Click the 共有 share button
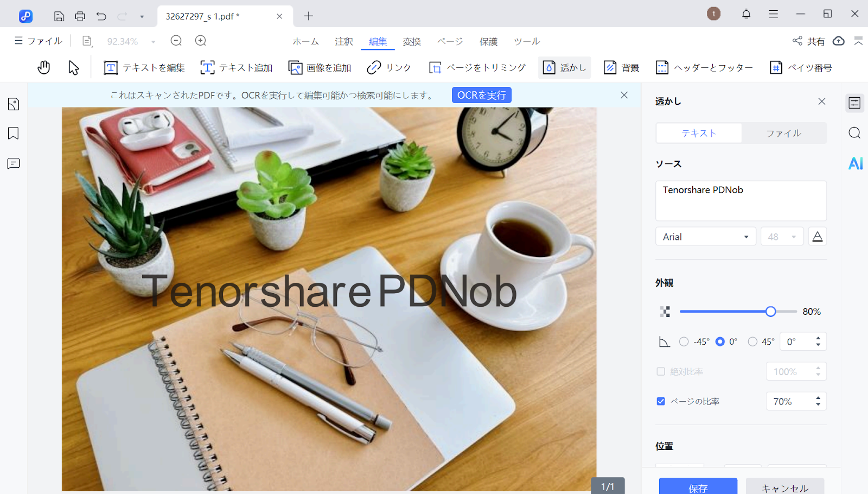This screenshot has height=494, width=868. coord(808,41)
